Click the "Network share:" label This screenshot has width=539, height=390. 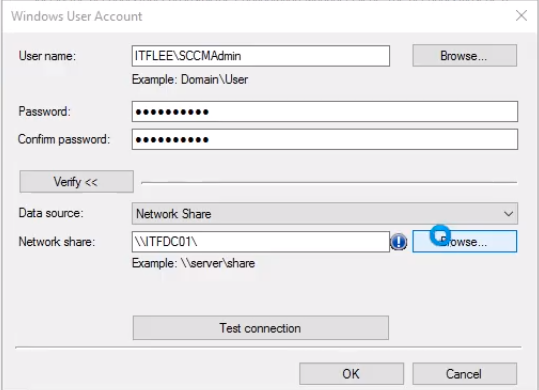click(57, 242)
